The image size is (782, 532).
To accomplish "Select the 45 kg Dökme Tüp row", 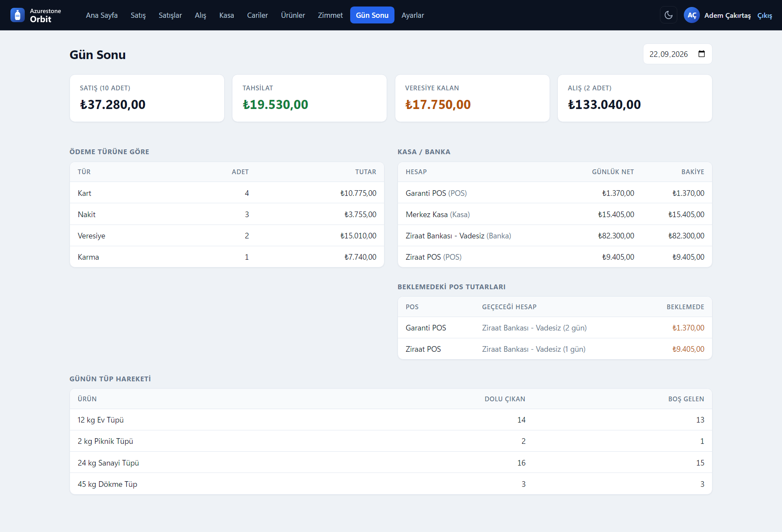I will coord(391,484).
